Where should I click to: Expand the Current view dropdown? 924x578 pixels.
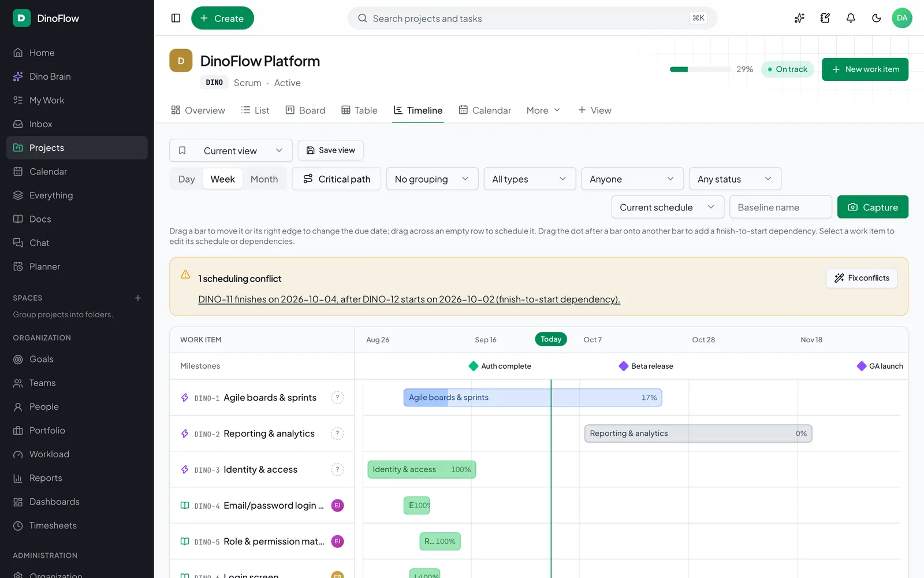pos(231,150)
